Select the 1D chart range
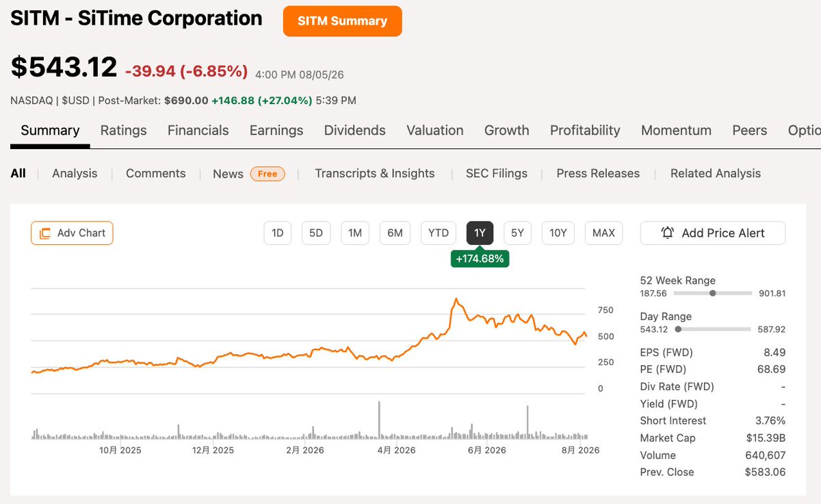Screen dimensions: 821x504 [x=278, y=233]
